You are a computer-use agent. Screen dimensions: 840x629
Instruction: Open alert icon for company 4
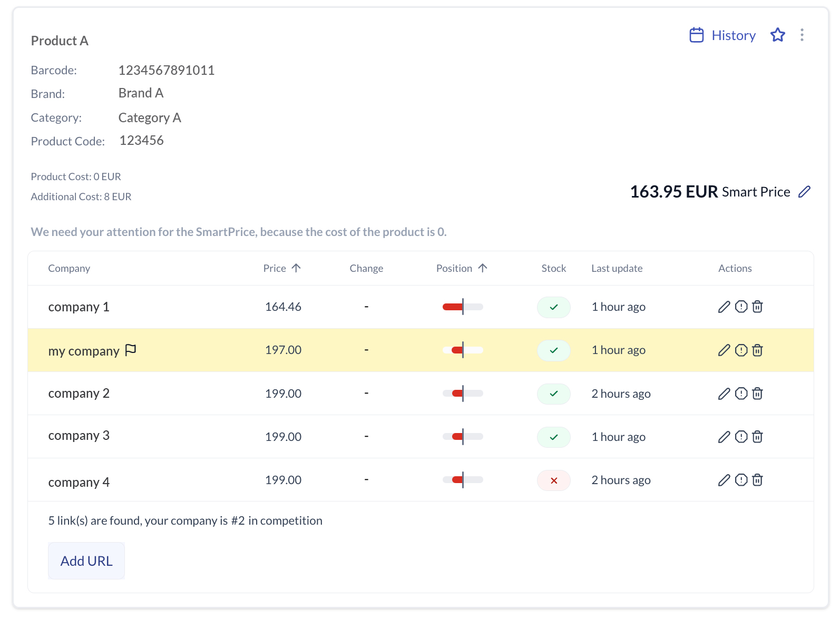[x=741, y=480]
